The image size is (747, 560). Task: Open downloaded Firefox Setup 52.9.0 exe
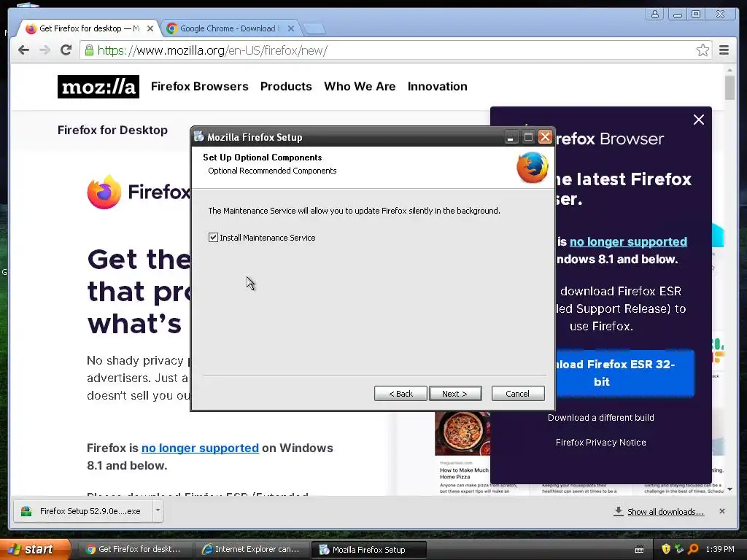83,511
